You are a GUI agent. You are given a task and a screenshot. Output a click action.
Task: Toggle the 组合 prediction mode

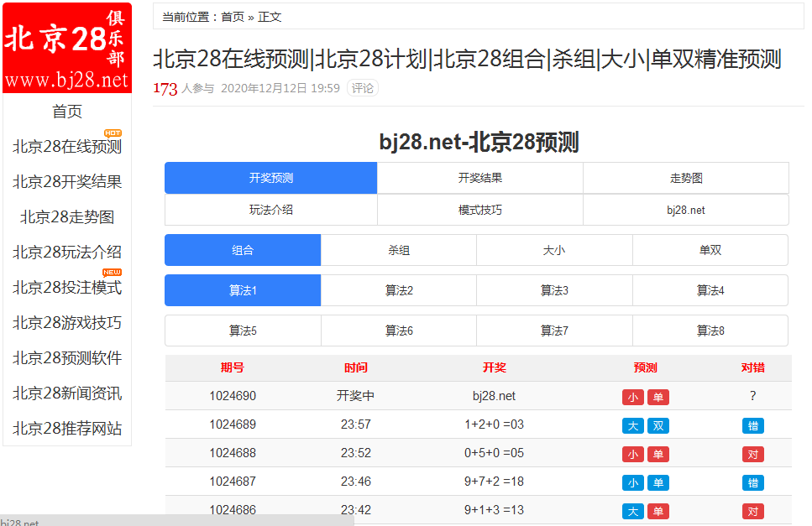(x=243, y=249)
